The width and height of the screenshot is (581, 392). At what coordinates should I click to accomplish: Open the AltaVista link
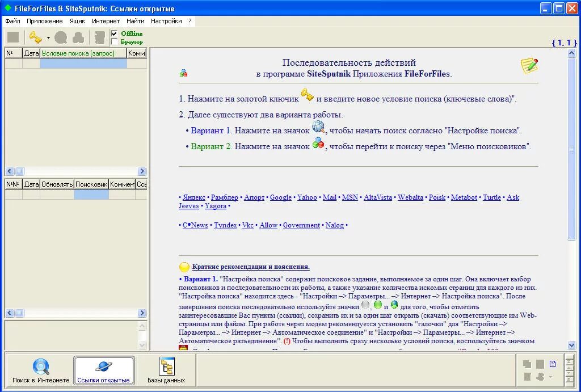[377, 197]
